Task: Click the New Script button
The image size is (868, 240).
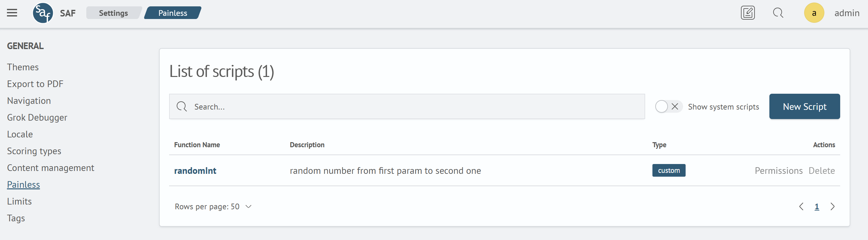Action: tap(804, 107)
